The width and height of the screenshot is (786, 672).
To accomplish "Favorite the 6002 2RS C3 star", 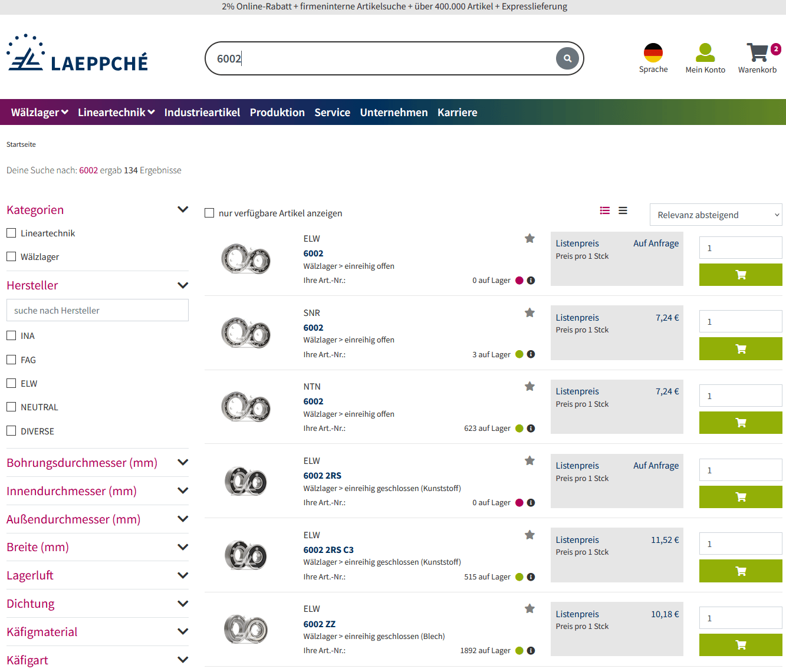I will coord(530,535).
